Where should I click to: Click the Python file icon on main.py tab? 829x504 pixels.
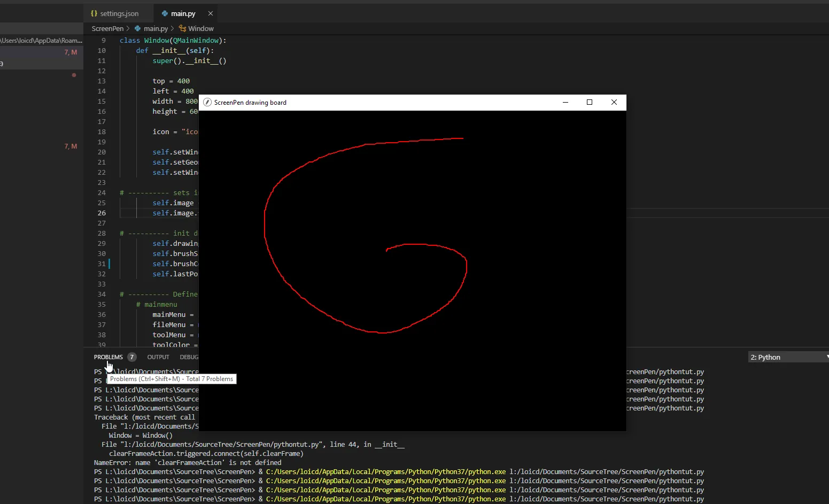(x=165, y=13)
